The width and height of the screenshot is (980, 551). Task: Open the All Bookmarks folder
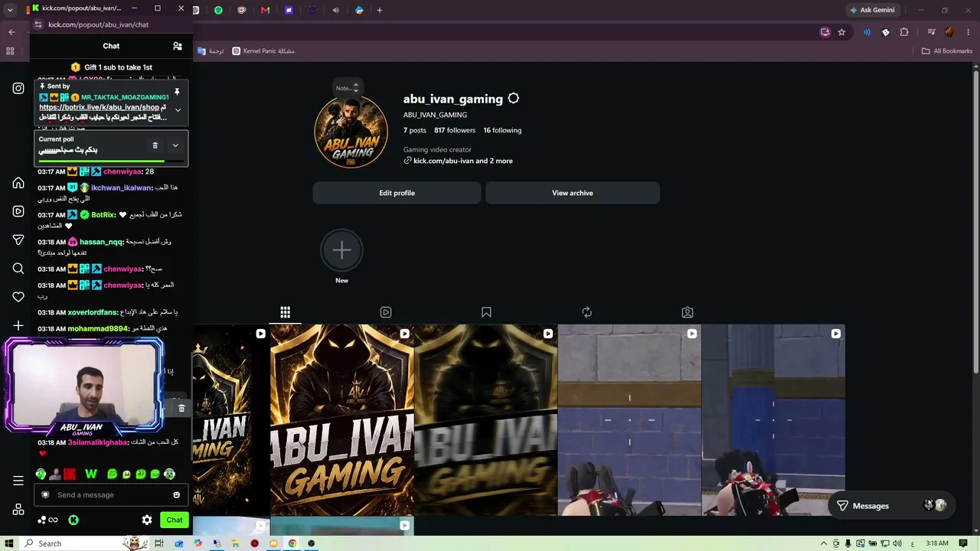pos(947,51)
